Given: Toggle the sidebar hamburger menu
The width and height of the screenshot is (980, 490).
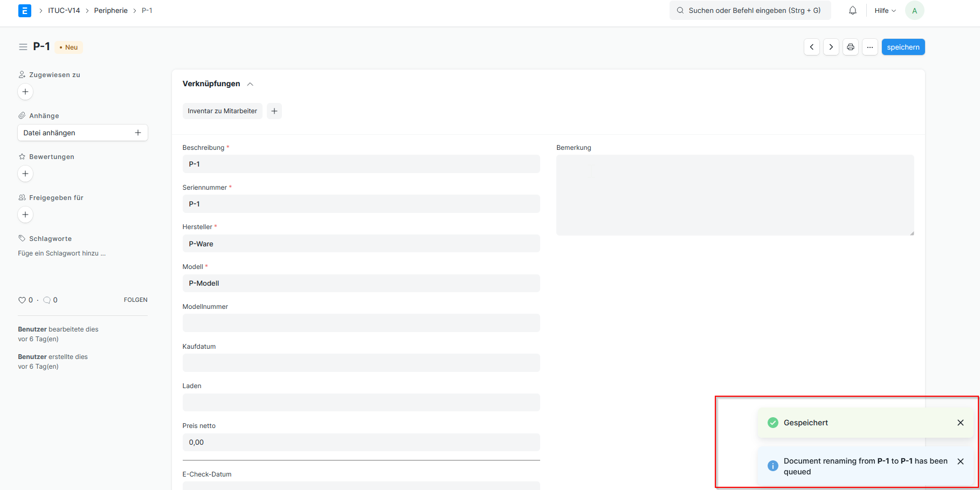Looking at the screenshot, I should pos(23,47).
